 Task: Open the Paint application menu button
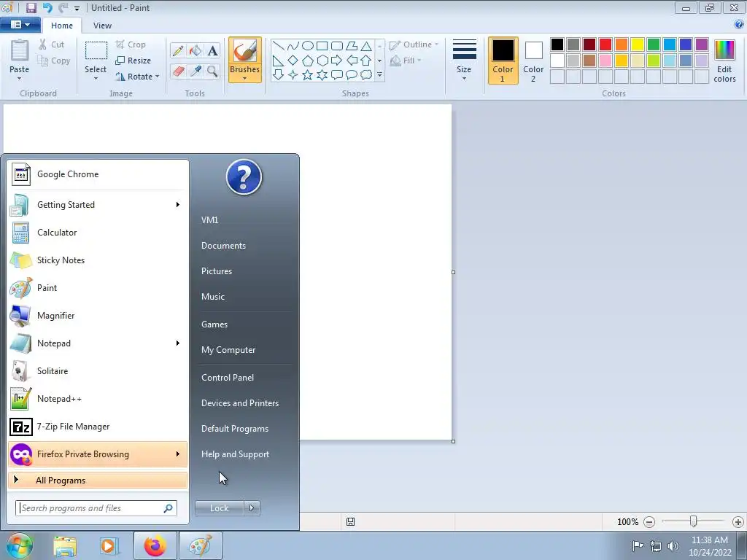pyautogui.click(x=20, y=25)
